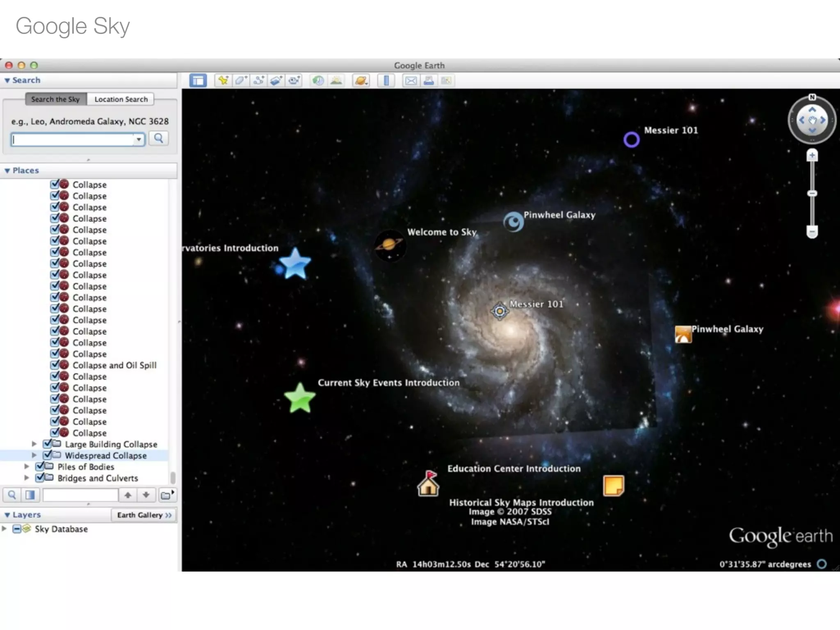Collapse the Layers panel triangle

[7, 515]
